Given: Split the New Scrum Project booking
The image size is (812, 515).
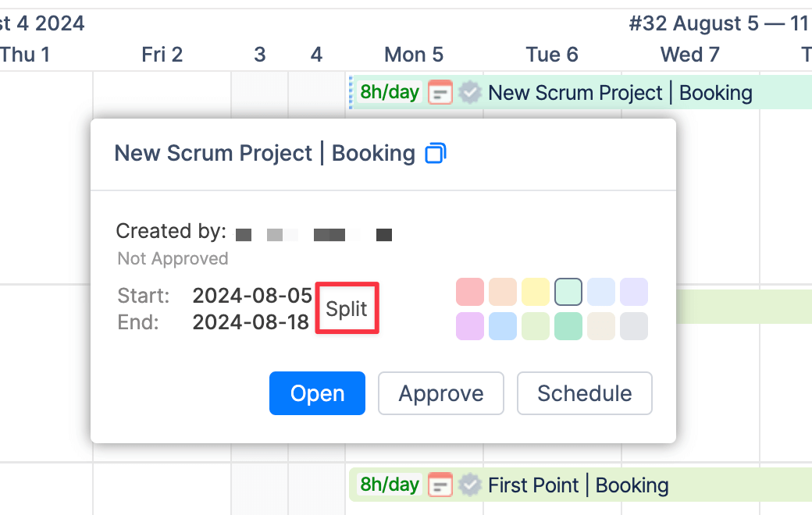Looking at the screenshot, I should click(x=347, y=308).
